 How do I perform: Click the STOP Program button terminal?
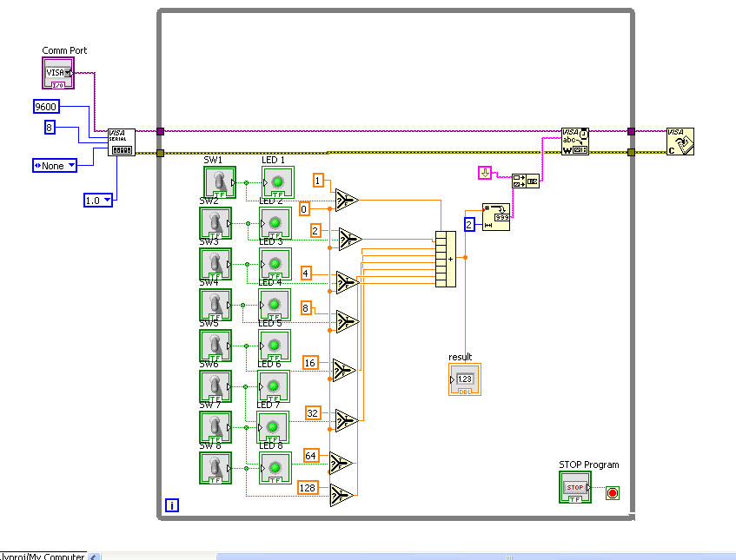pos(575,487)
